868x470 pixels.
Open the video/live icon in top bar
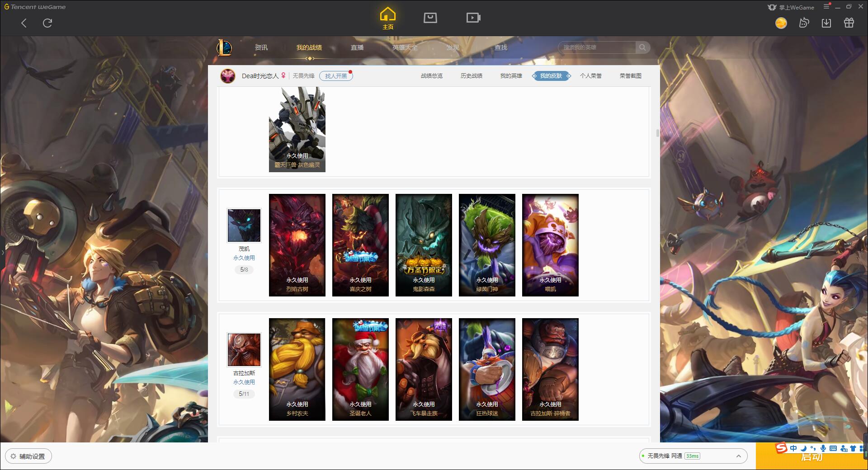[473, 18]
